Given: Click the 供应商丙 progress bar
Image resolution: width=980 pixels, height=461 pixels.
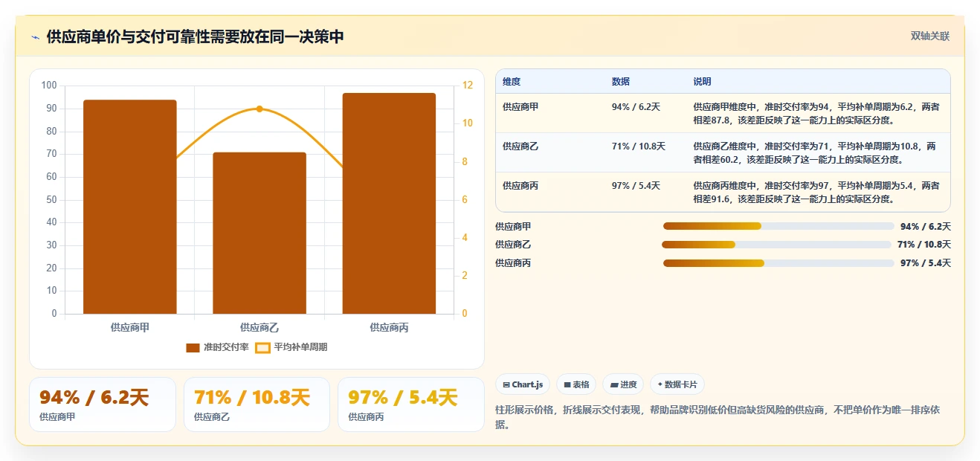Looking at the screenshot, I should pyautogui.click(x=778, y=263).
